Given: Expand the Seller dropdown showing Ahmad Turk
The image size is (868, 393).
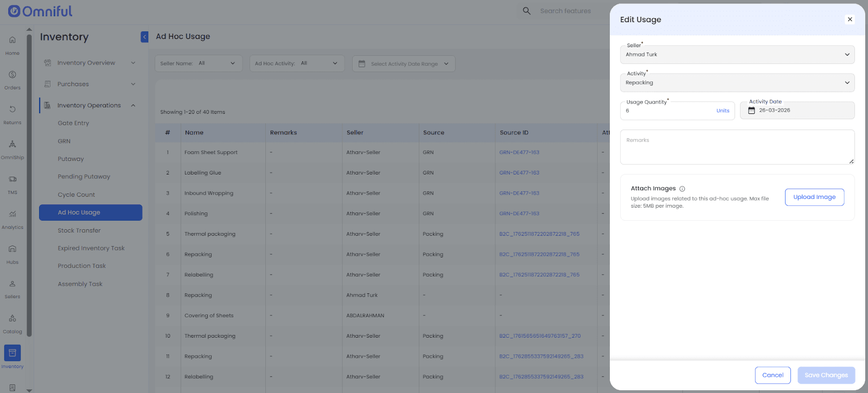Looking at the screenshot, I should pyautogui.click(x=737, y=55).
